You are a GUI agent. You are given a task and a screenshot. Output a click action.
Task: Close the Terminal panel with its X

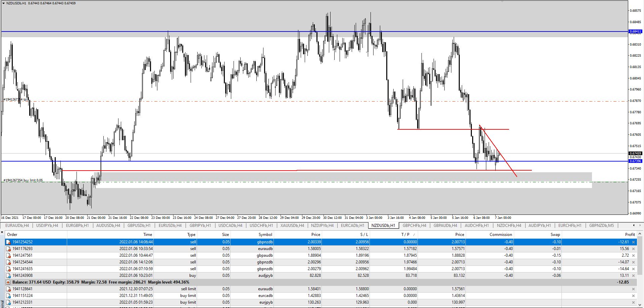pos(2,232)
